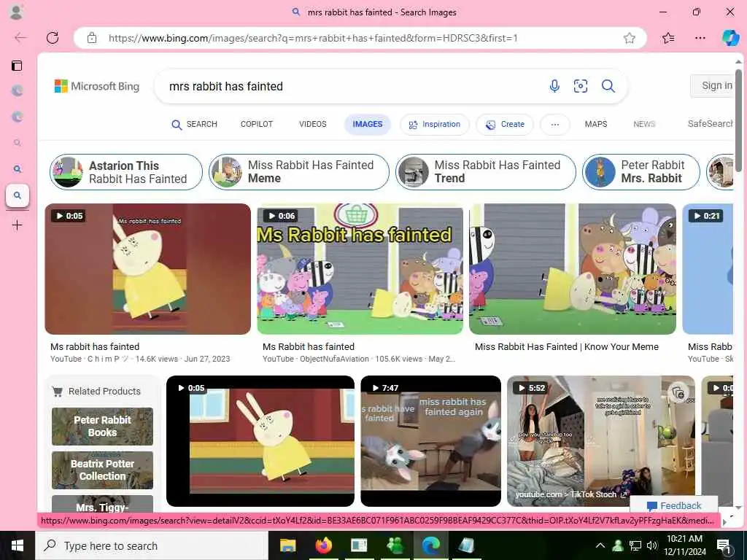
Task: Select Miss Rabbit Has Fainted Trend chip
Action: point(485,172)
